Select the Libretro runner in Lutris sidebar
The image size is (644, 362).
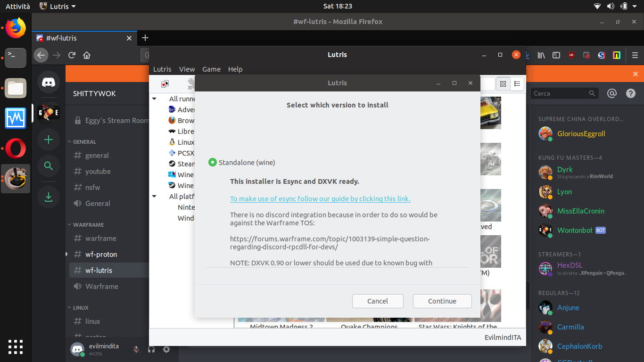[182, 132]
